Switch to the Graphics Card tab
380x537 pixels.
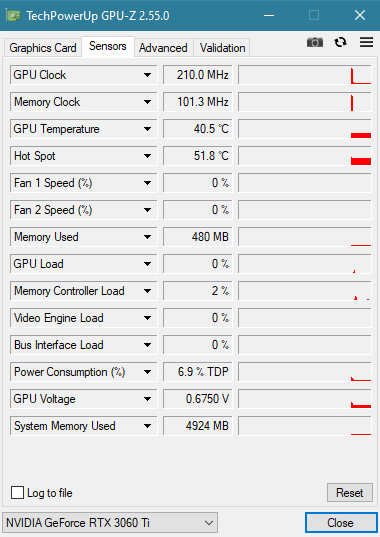click(x=43, y=48)
